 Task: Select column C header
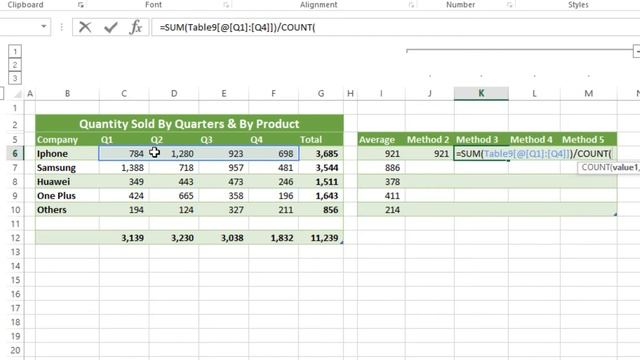click(x=124, y=93)
